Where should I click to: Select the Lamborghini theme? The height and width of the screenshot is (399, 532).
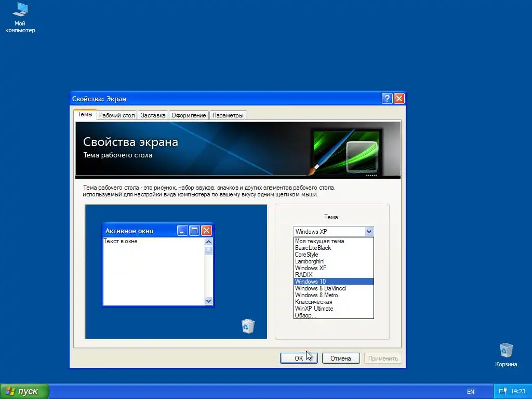coord(334,261)
